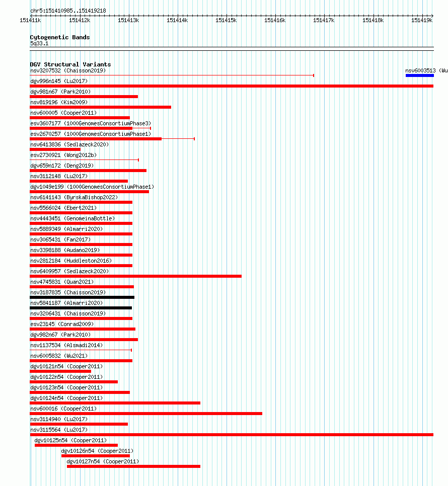This screenshot has height=486, width=448.
Task: Select nsv600005 (Cooper2011) label
Action: [x=63, y=113]
